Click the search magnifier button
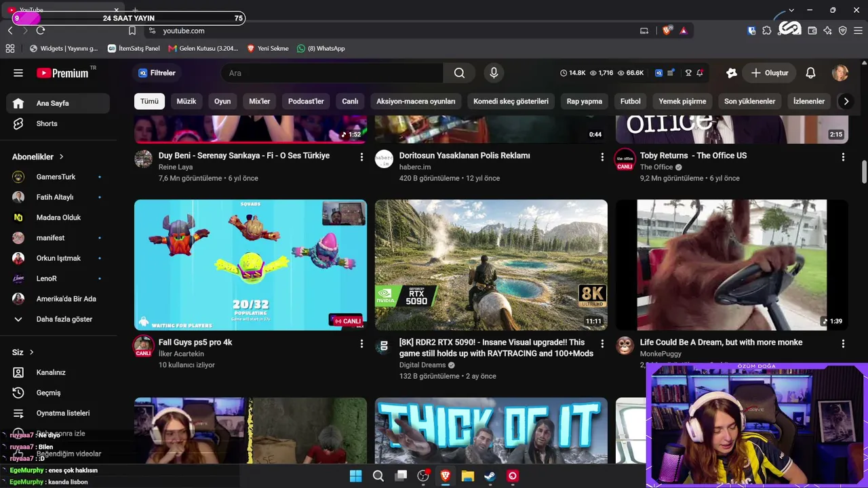 pos(459,73)
